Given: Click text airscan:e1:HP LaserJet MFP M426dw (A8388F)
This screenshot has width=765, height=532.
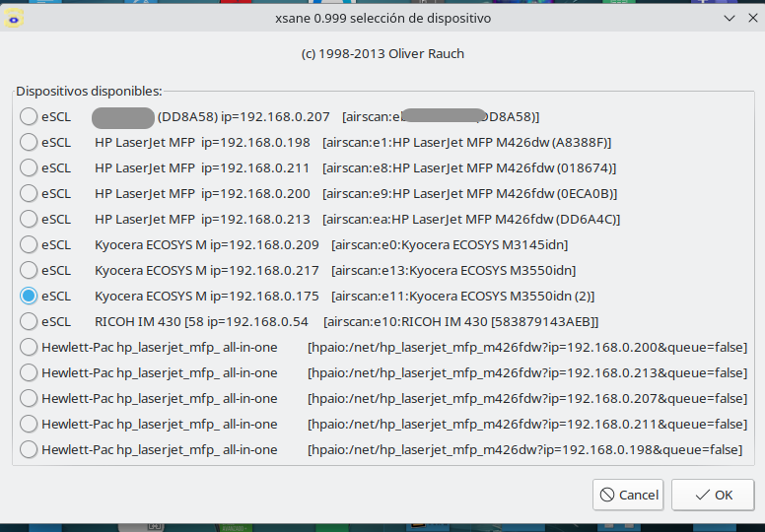Looking at the screenshot, I should (467, 143).
